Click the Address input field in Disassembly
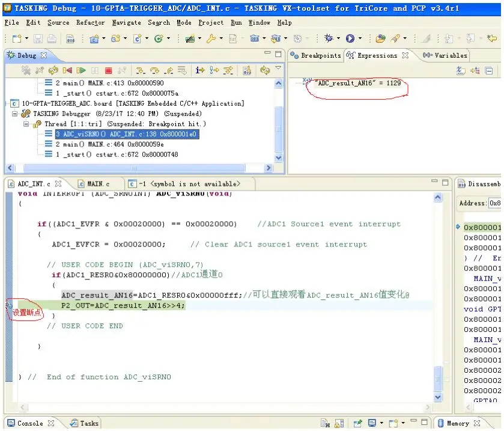Viewport: 504px width, 431px height. point(495,203)
